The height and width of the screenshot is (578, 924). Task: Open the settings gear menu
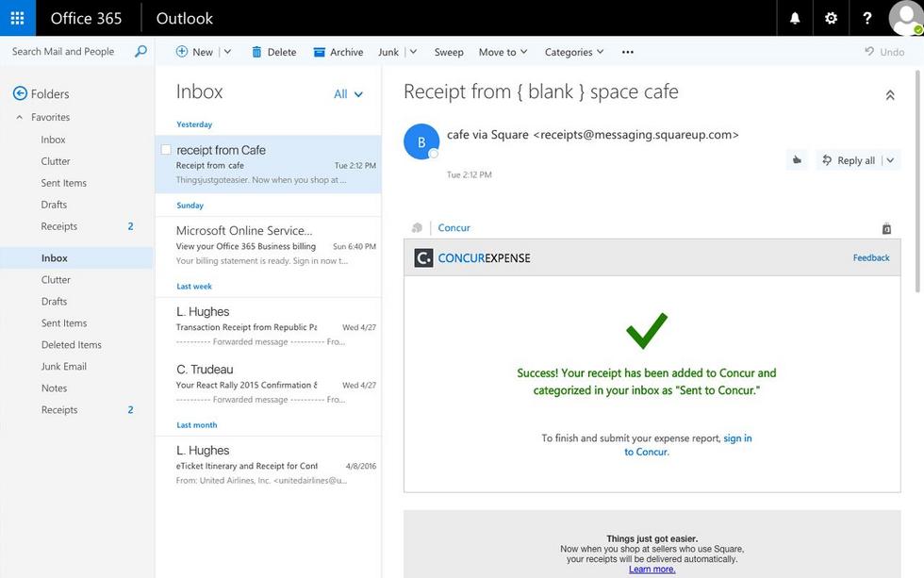pyautogui.click(x=831, y=18)
